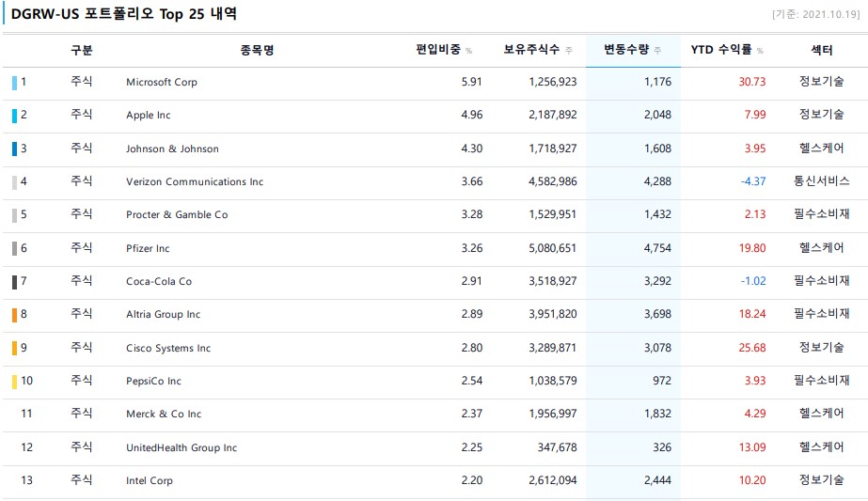Screen dimensions: 868x501
Task: Select Verizon's YTD return -4.37
Action: (x=753, y=181)
